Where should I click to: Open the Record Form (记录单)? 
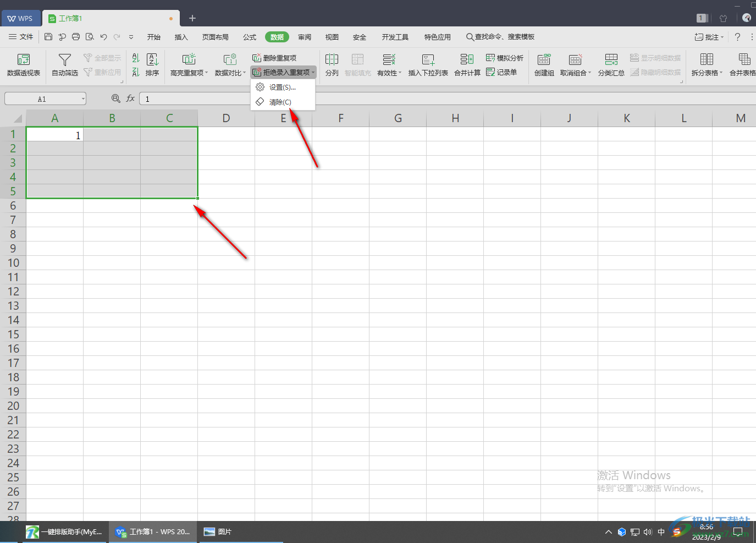point(501,72)
